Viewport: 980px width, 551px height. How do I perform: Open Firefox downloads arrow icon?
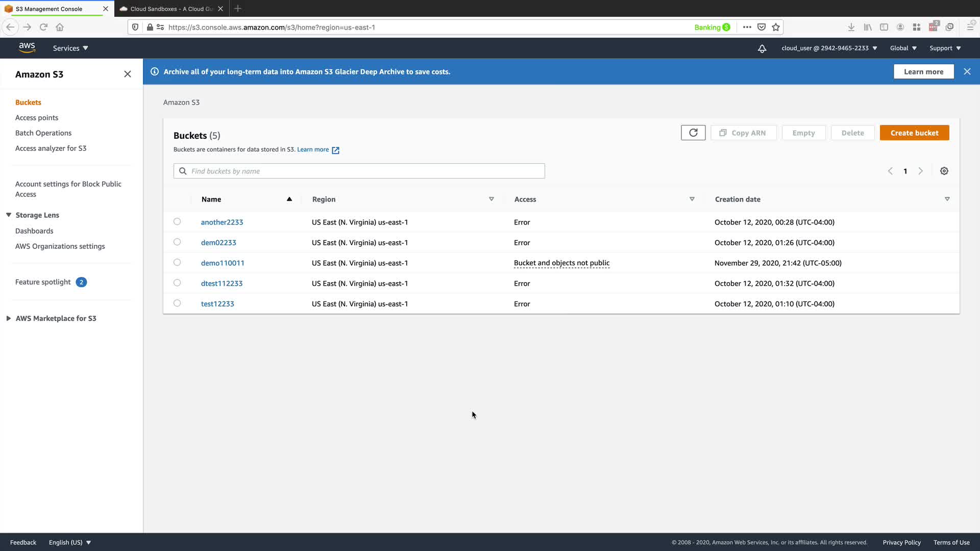point(851,27)
